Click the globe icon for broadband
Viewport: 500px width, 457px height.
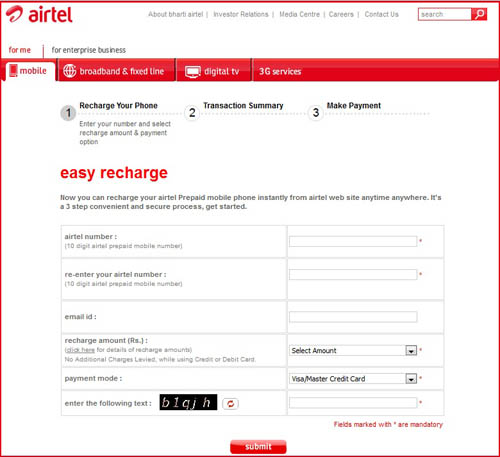click(x=70, y=71)
